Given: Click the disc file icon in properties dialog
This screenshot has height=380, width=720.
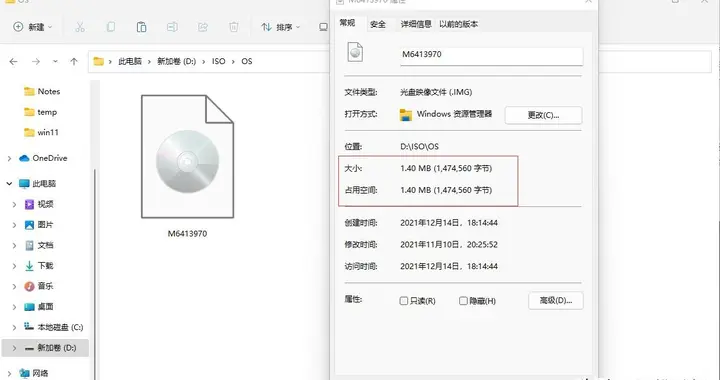Looking at the screenshot, I should (355, 52).
